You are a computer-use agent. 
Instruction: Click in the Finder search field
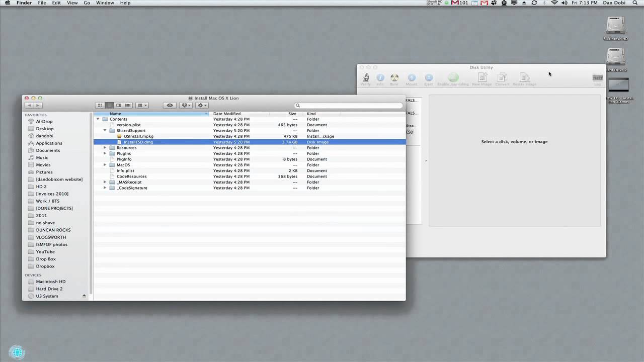point(348,106)
